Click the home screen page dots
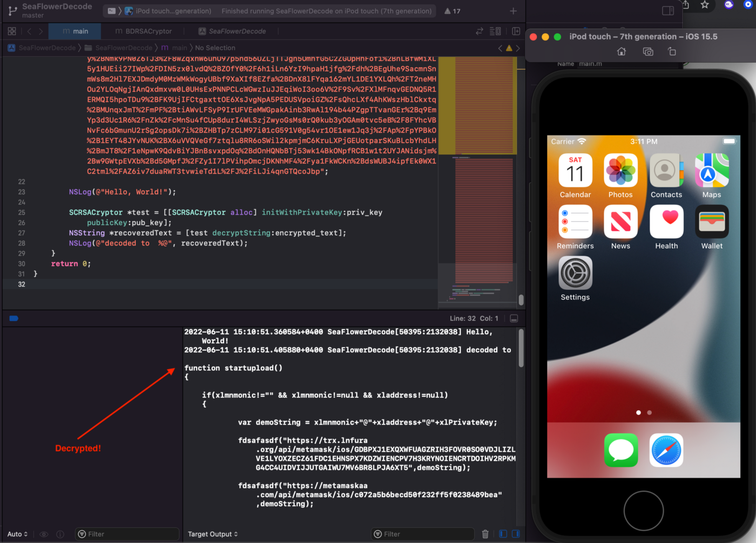The image size is (756, 543). click(x=644, y=412)
